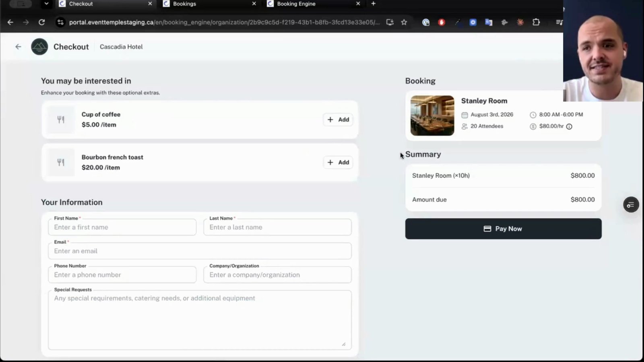Click the install app icon in address bar
This screenshot has width=644, height=362.
[390, 22]
